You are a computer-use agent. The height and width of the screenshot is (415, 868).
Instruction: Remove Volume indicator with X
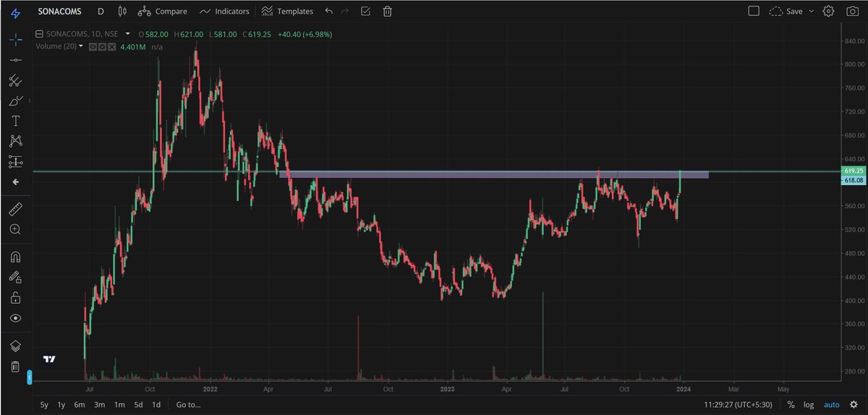pos(111,46)
